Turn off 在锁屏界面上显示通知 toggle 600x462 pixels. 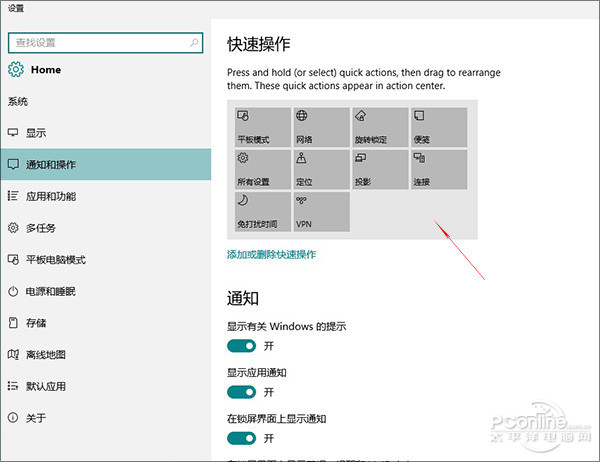coord(241,438)
